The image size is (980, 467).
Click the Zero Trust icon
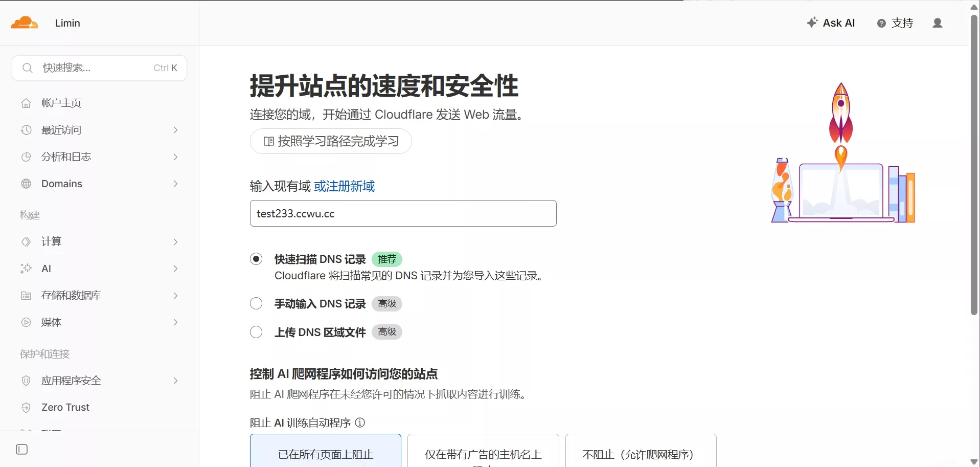point(26,408)
